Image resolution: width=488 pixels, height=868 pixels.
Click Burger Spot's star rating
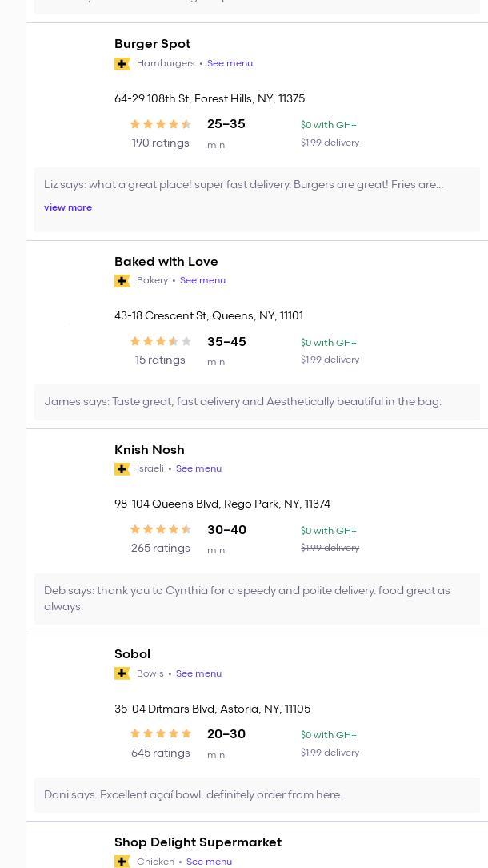(x=161, y=124)
